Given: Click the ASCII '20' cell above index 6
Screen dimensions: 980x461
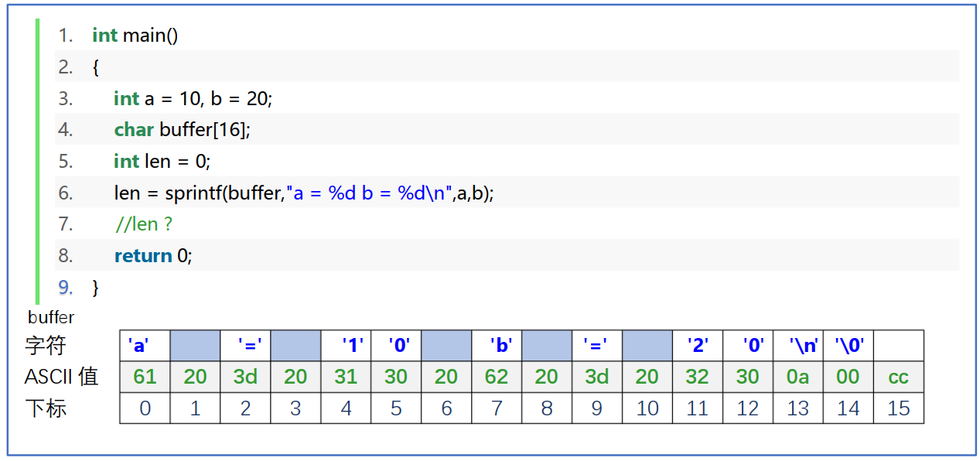Looking at the screenshot, I should coord(446,377).
